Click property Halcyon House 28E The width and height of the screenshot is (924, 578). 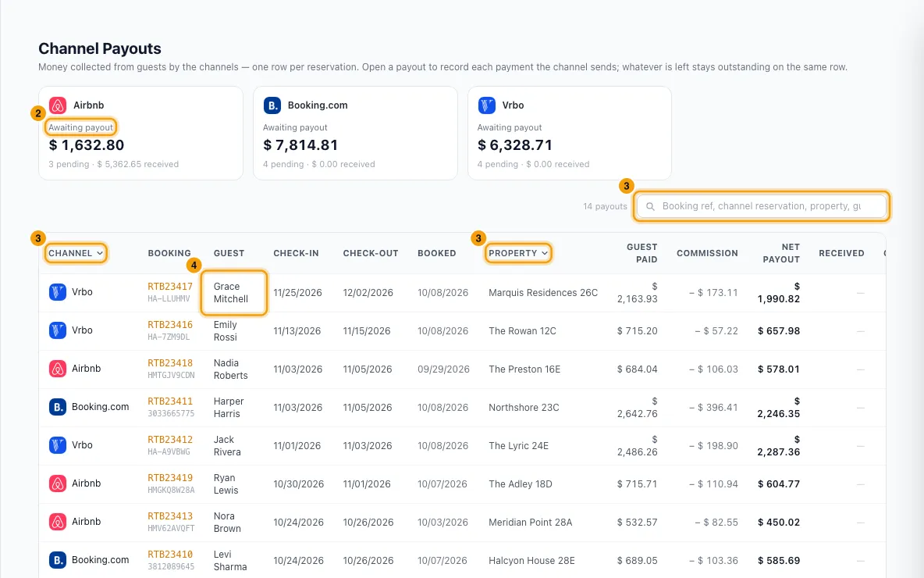tap(531, 561)
